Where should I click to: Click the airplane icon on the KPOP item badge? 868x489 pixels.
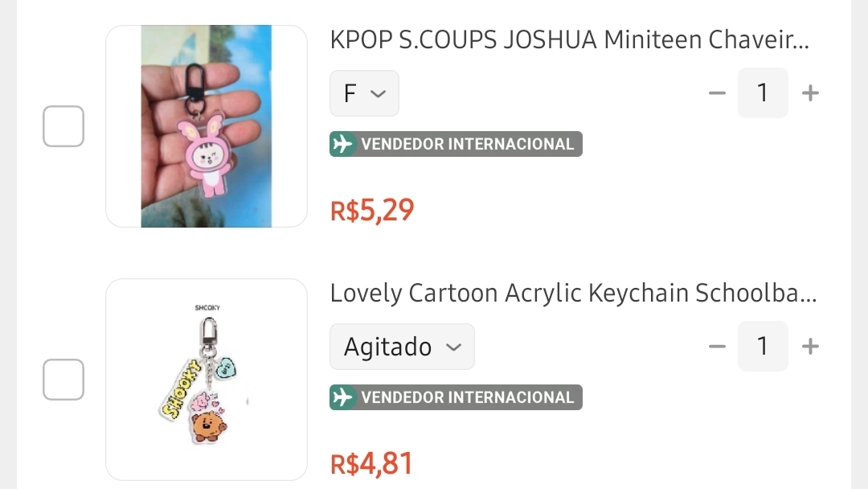(x=343, y=144)
